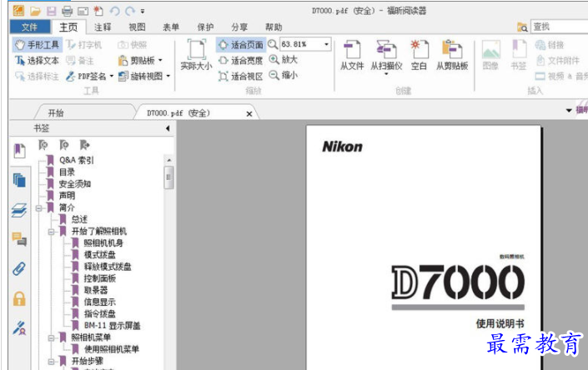
Task: Click the Open folder icon in quick access toolbar
Action: tap(35, 11)
